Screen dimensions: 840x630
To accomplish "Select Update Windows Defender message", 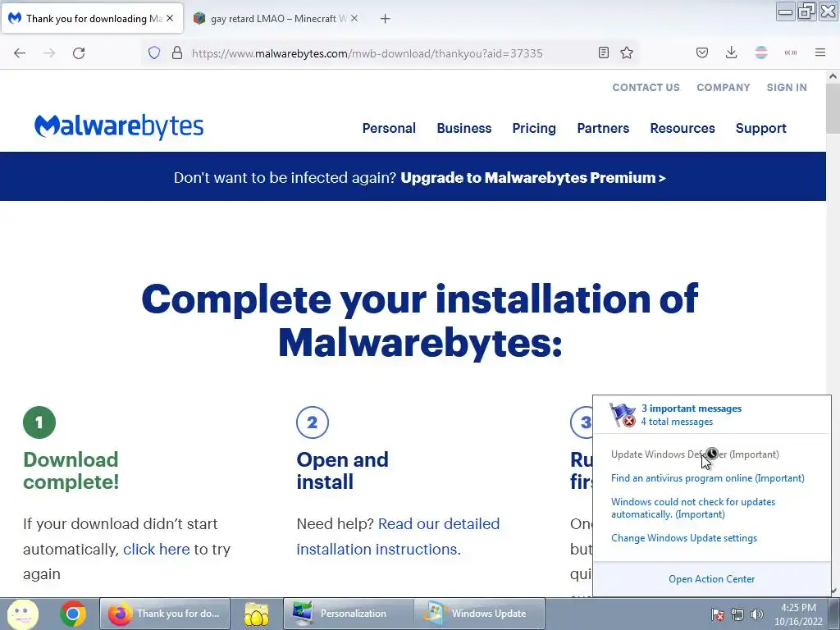I will tap(695, 454).
